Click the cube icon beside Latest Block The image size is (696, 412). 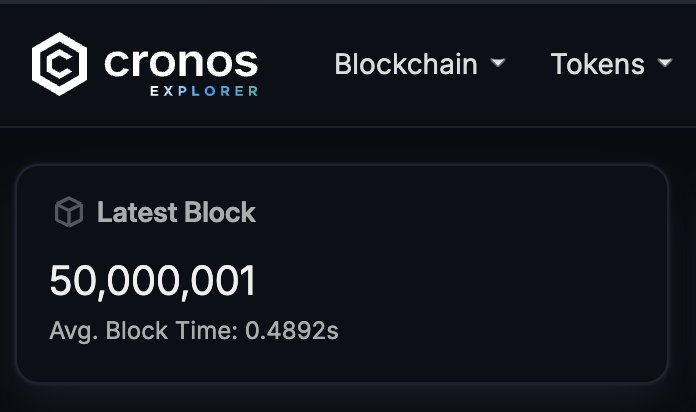68,213
